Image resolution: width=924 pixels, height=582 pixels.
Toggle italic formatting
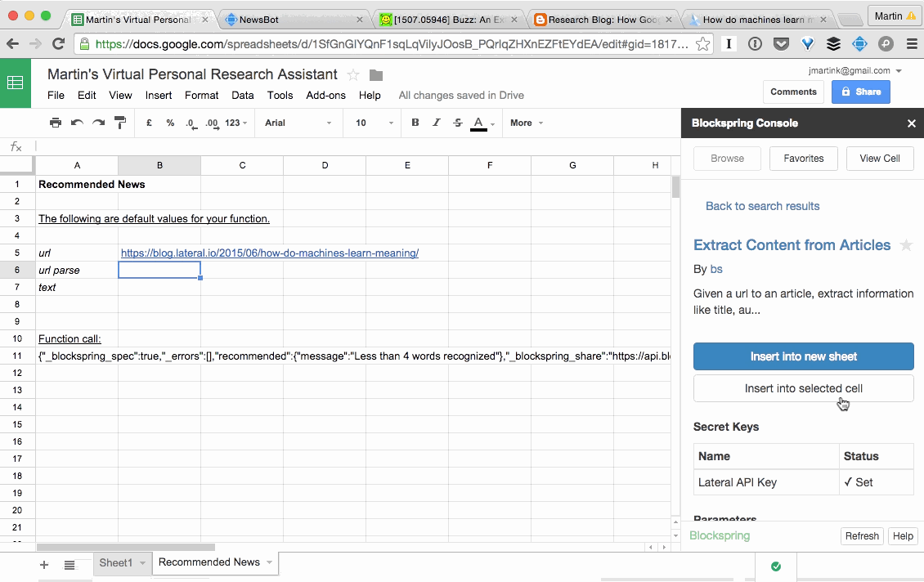point(436,123)
